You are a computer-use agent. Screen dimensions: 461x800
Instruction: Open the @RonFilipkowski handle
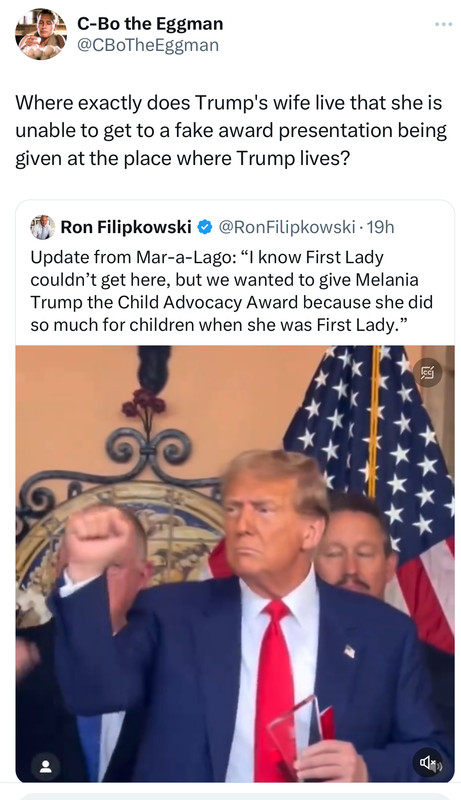[287, 227]
